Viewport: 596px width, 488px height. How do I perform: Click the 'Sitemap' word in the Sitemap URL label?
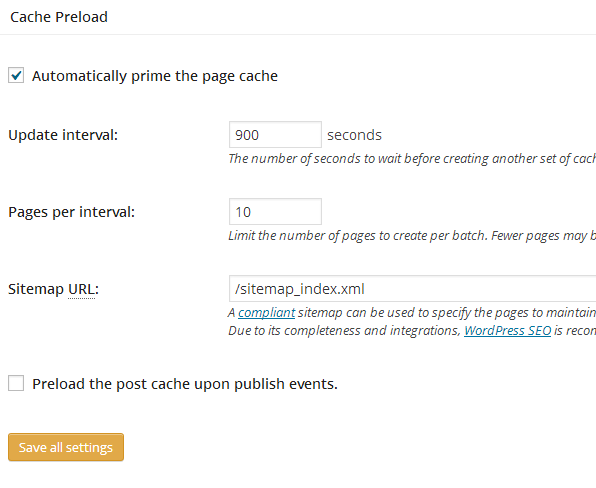(36, 289)
